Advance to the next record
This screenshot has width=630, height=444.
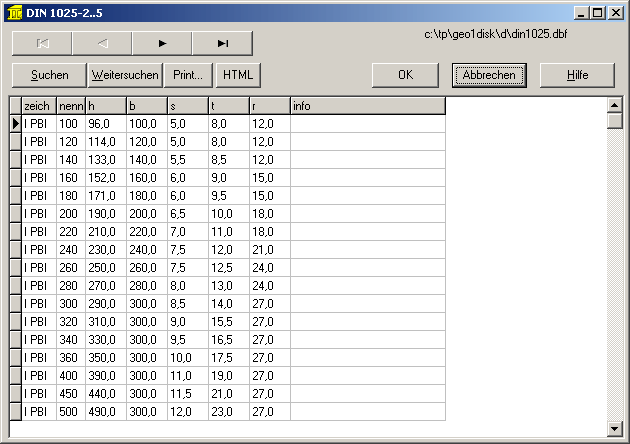pyautogui.click(x=162, y=43)
